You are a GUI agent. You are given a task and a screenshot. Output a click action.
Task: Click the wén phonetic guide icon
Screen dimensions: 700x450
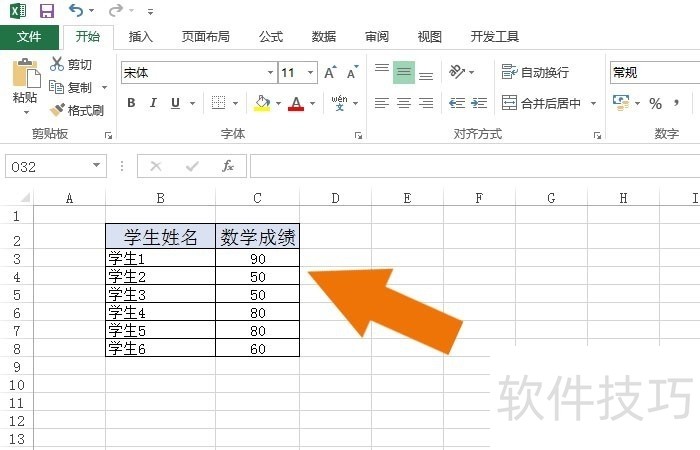click(339, 103)
